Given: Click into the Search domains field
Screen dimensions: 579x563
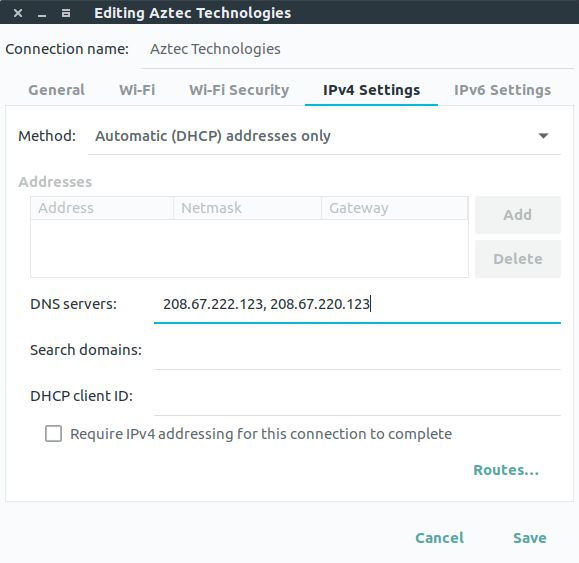Looking at the screenshot, I should coord(357,350).
